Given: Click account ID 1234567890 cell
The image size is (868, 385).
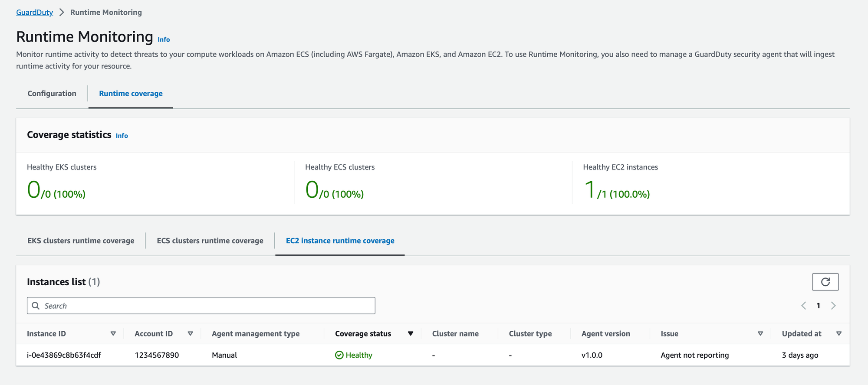Looking at the screenshot, I should [x=157, y=355].
